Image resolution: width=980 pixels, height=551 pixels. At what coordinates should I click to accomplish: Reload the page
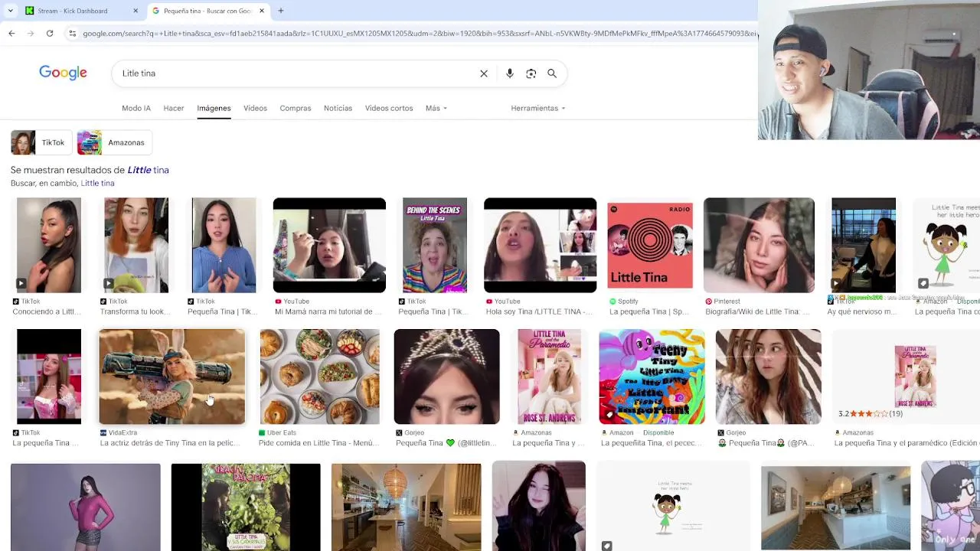tap(50, 34)
